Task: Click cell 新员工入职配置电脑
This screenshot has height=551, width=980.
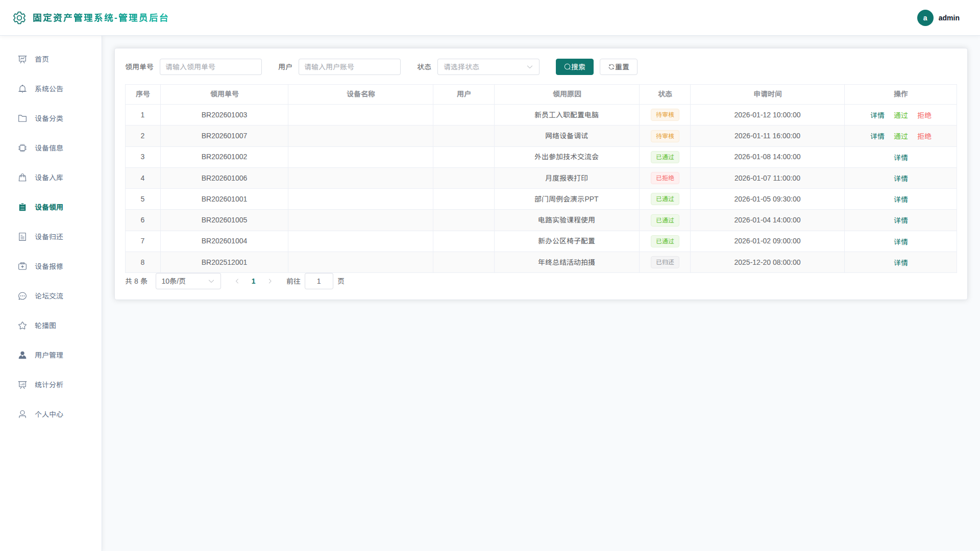Action: [x=566, y=115]
